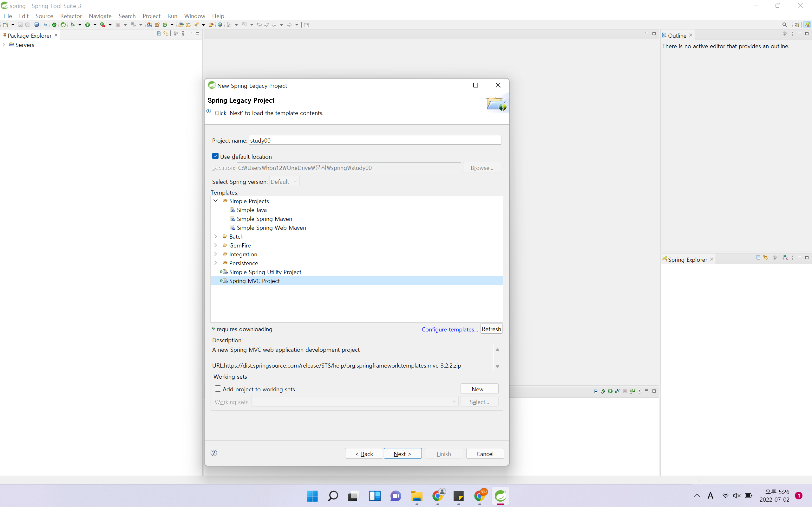Switch to the Spring Explorer tab
Viewport: 812px width, 507px height.
pyautogui.click(x=687, y=260)
